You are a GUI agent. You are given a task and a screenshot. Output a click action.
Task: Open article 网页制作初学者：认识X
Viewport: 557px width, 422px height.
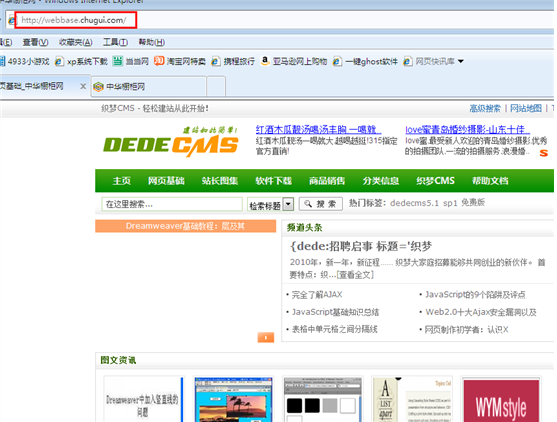click(x=467, y=330)
